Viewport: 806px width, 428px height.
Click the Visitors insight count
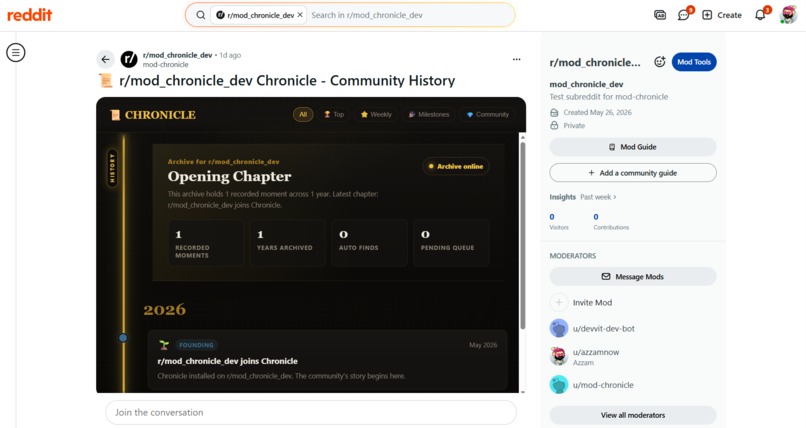pos(552,217)
